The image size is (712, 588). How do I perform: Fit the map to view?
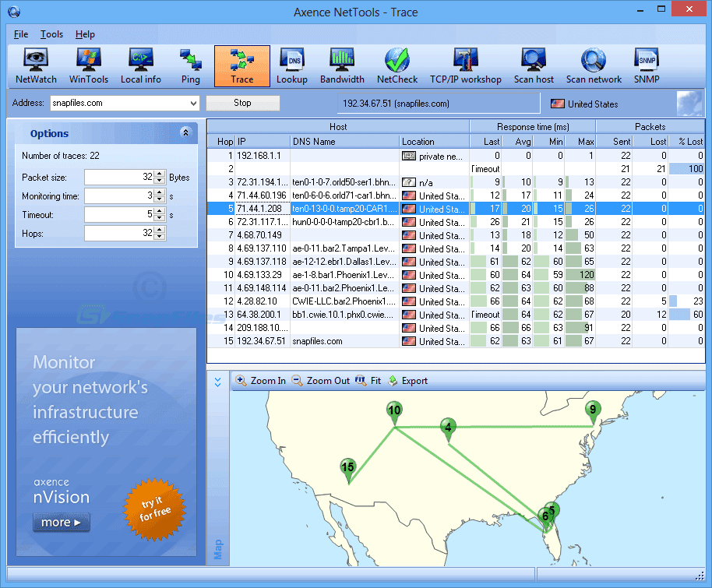[368, 381]
